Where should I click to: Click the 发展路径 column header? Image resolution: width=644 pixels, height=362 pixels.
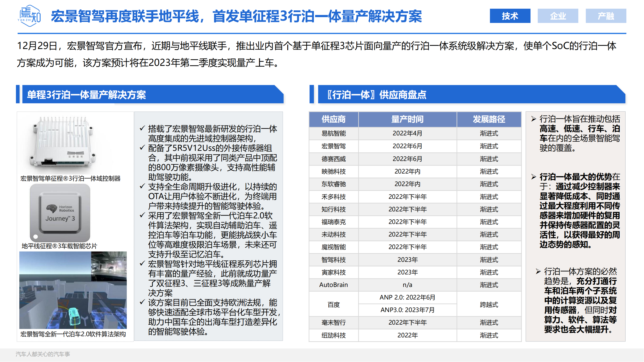(489, 119)
